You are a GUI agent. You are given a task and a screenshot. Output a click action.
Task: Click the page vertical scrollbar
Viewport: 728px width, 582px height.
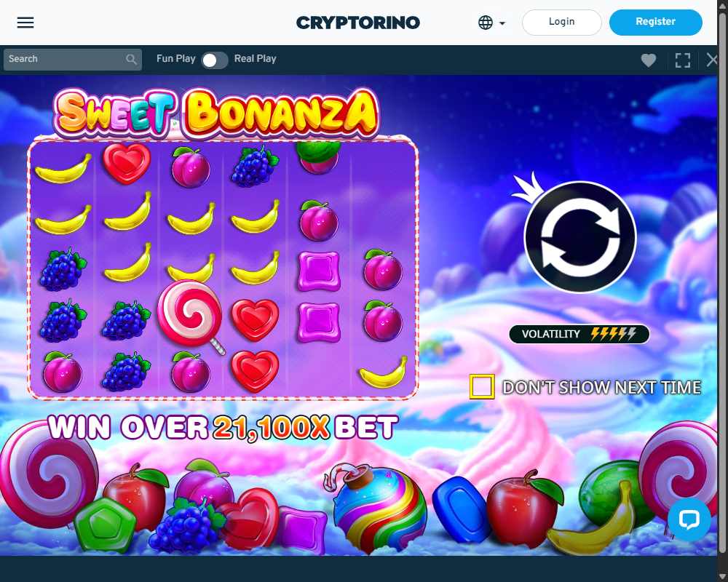click(x=722, y=279)
